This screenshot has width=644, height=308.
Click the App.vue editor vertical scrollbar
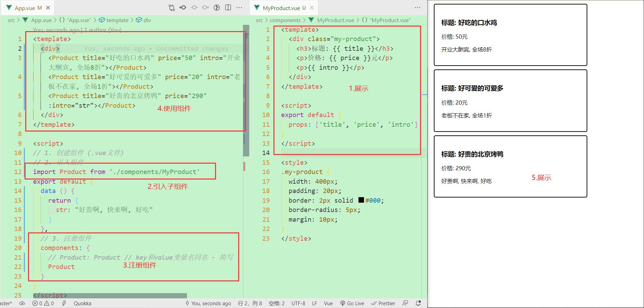246,90
